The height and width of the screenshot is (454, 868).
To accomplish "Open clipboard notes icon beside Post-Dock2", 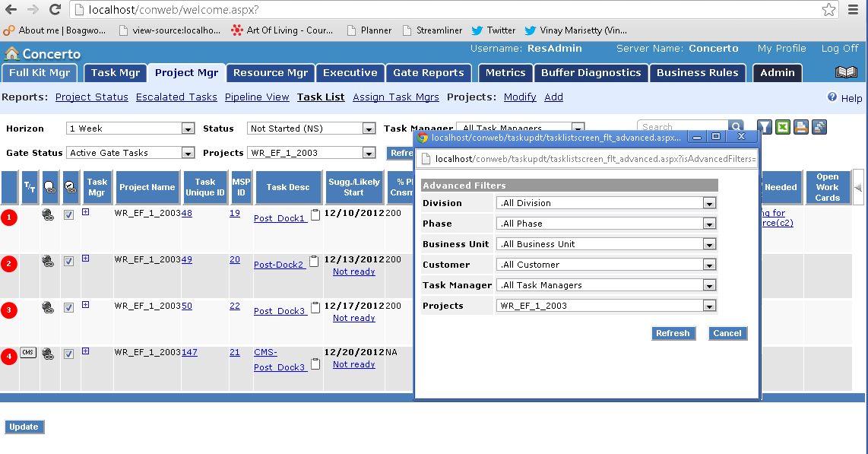I will pyautogui.click(x=314, y=262).
